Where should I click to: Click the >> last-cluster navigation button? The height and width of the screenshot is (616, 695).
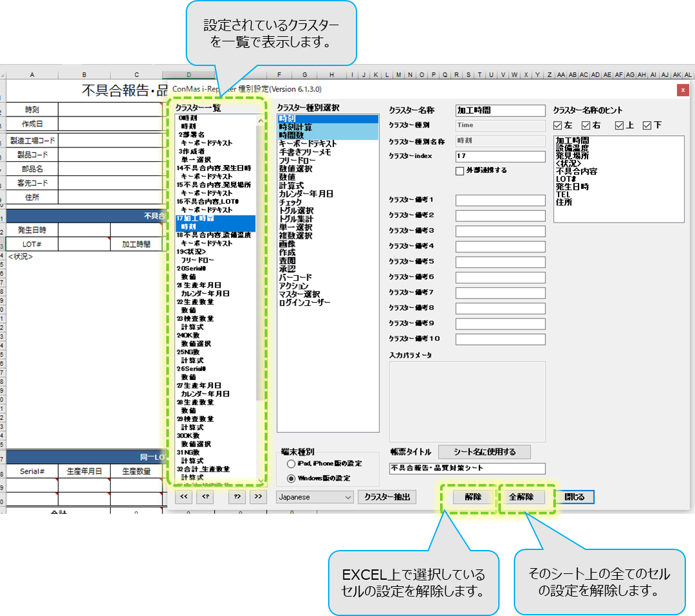click(258, 496)
